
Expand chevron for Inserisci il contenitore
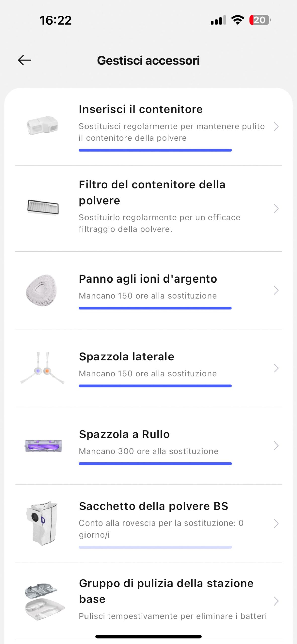276,126
